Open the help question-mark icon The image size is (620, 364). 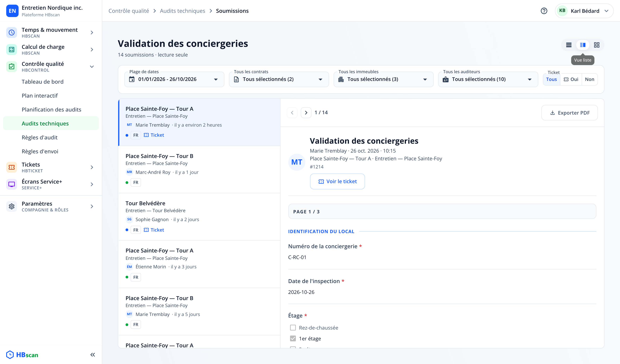[x=544, y=11]
